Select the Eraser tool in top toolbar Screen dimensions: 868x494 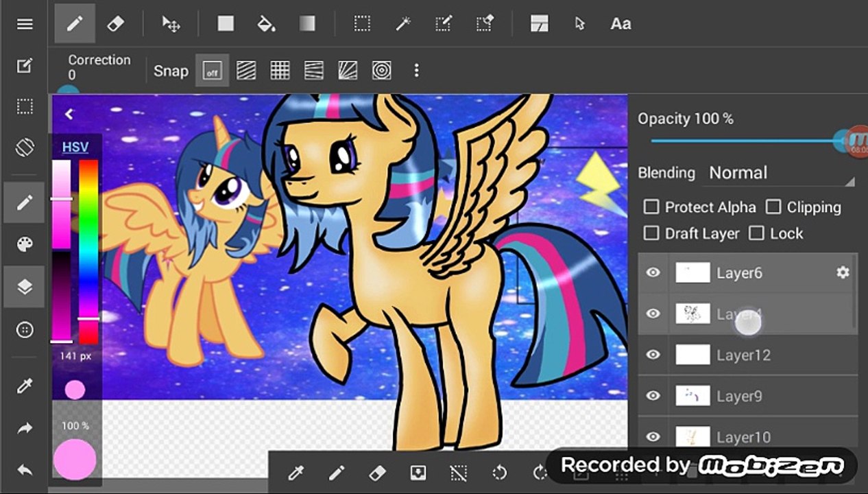tap(115, 23)
